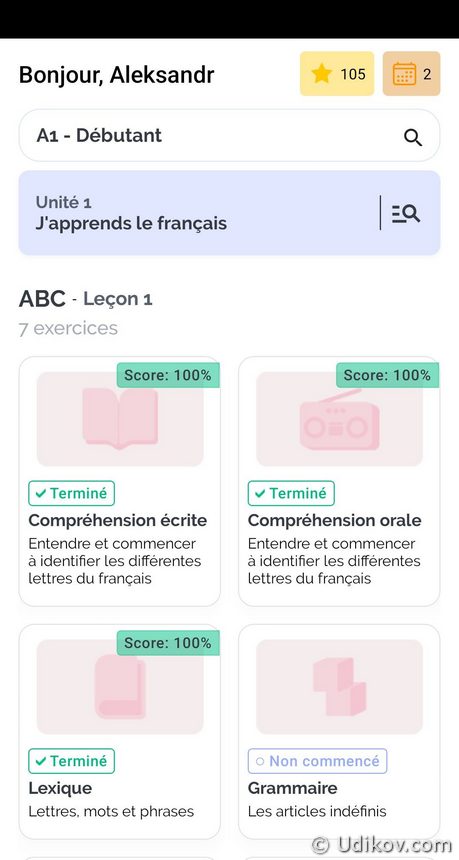
Task: Click the Terminé badge under Compréhension orale
Action: point(291,493)
